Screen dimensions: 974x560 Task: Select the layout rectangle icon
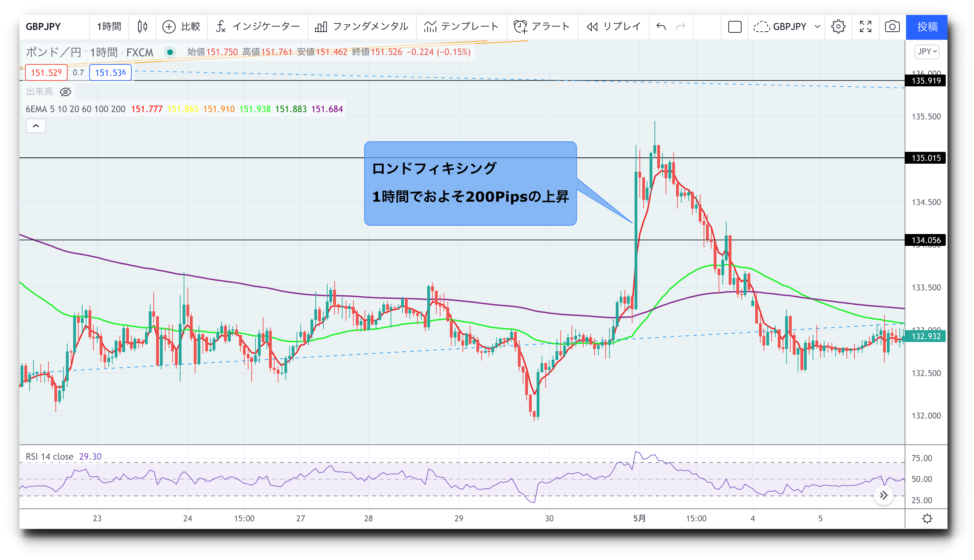tap(735, 26)
